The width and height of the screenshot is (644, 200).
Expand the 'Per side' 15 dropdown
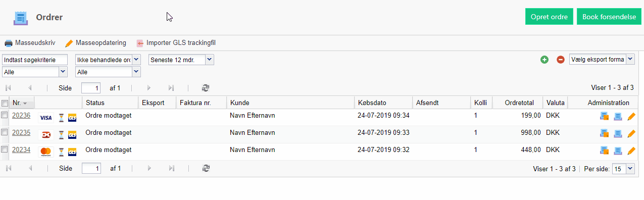coord(623,169)
